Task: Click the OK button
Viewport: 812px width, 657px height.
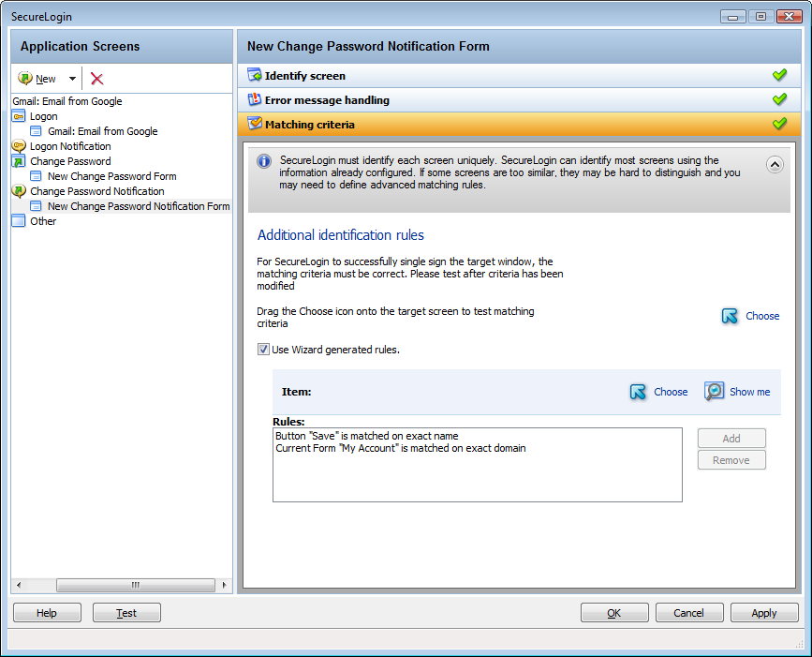Action: point(614,613)
